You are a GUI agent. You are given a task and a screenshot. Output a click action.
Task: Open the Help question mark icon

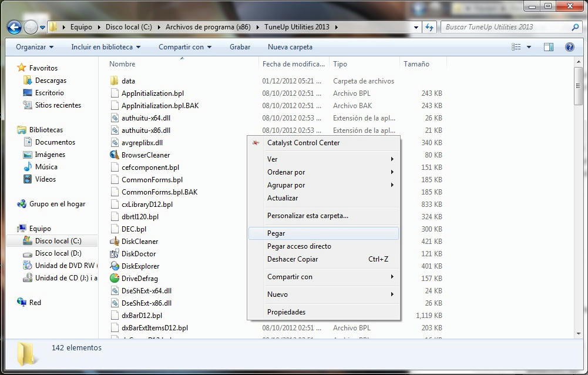pos(569,47)
